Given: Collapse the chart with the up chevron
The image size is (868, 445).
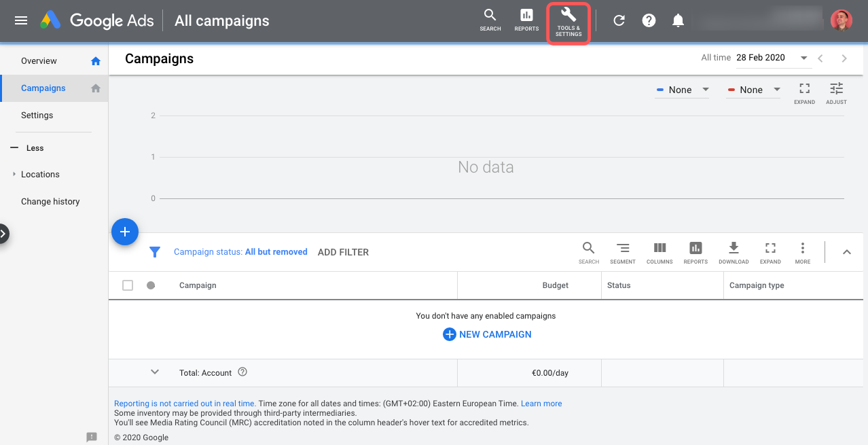Looking at the screenshot, I should click(847, 252).
